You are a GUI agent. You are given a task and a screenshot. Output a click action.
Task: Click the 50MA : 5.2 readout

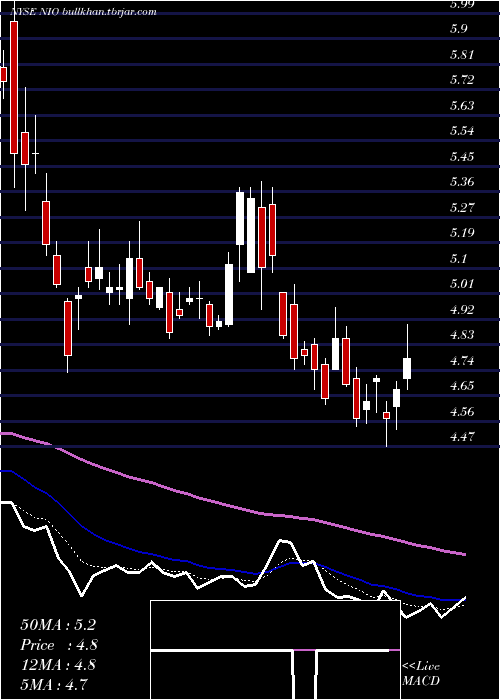58,625
